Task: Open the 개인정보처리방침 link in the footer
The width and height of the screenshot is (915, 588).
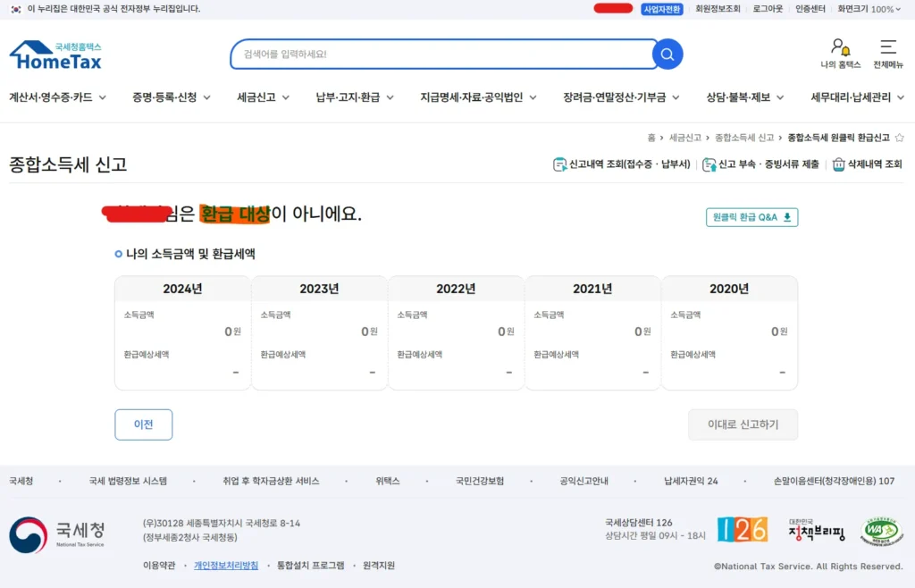Action: coord(227,566)
